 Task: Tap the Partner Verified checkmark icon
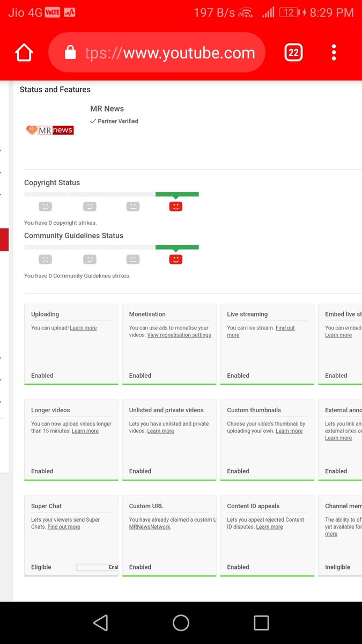[x=93, y=121]
